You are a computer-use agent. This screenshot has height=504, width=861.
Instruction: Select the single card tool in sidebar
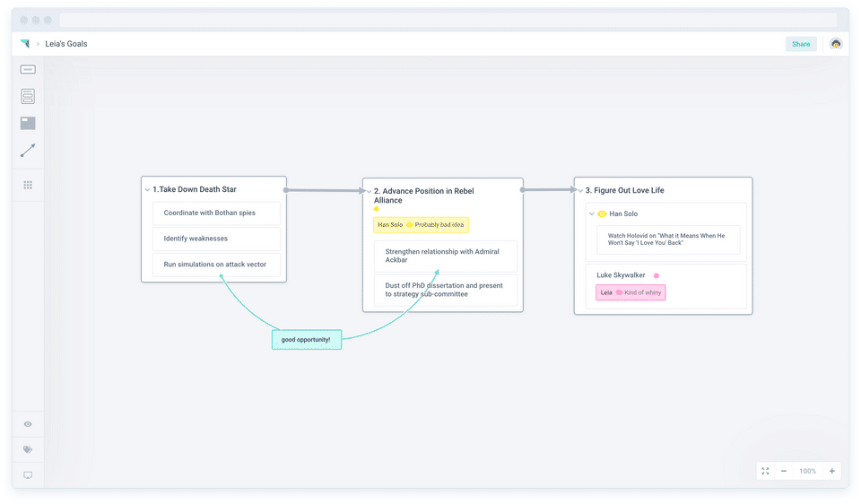click(x=28, y=70)
